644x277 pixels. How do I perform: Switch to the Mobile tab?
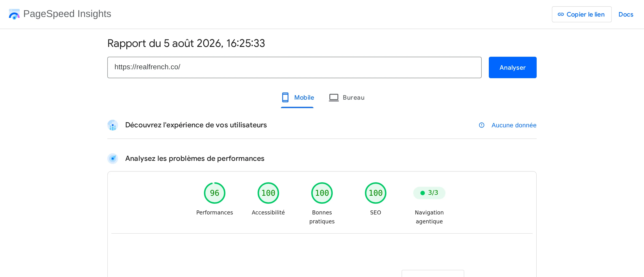click(297, 98)
